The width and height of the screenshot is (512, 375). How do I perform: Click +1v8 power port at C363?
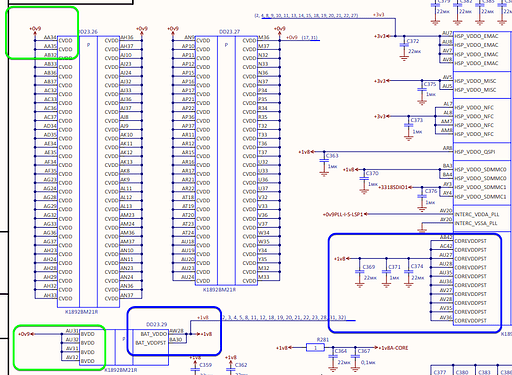coord(306,152)
